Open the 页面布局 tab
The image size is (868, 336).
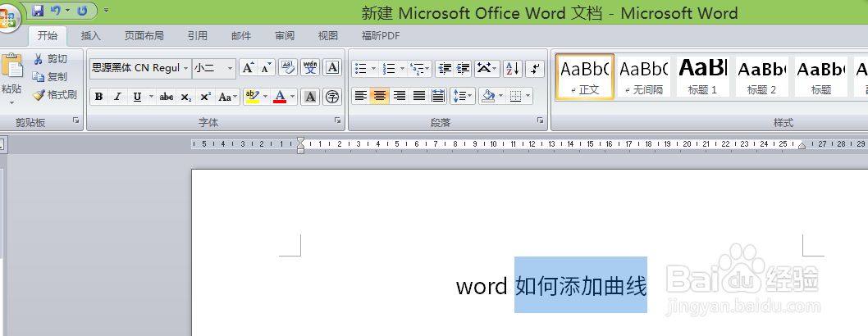pyautogui.click(x=144, y=36)
